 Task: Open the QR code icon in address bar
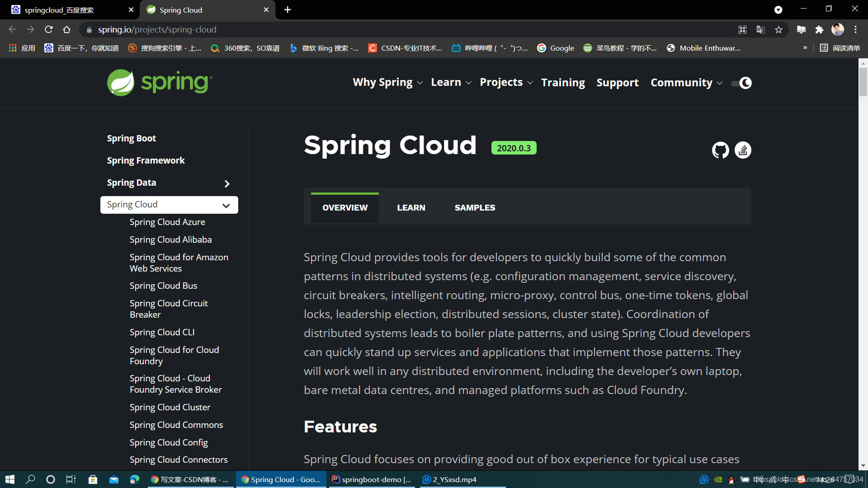click(742, 29)
